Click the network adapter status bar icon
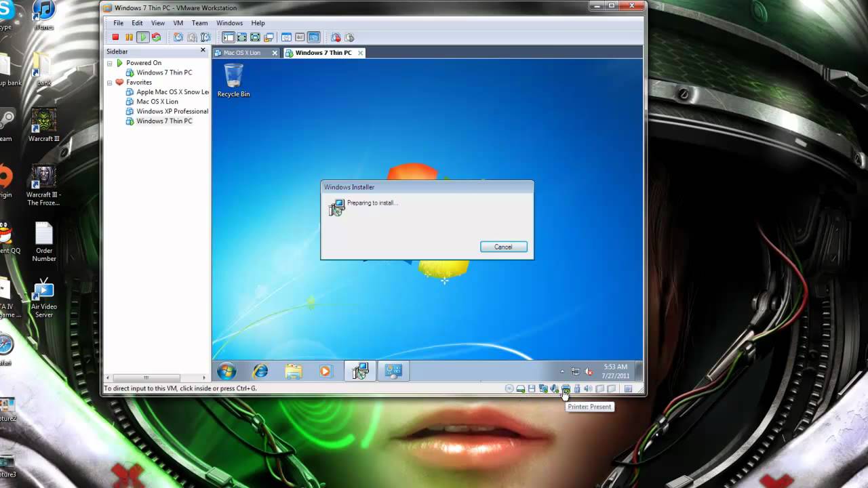Viewport: 868px width, 488px height. 543,388
